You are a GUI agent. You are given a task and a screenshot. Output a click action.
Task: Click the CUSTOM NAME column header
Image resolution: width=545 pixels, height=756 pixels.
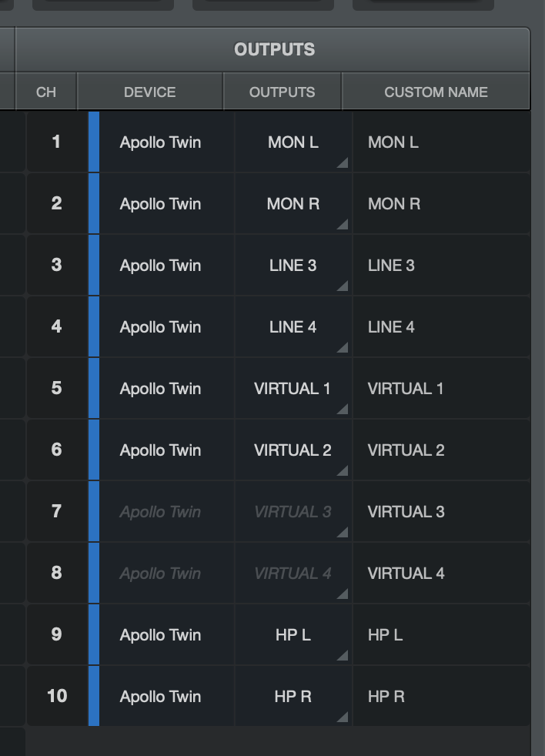click(436, 92)
